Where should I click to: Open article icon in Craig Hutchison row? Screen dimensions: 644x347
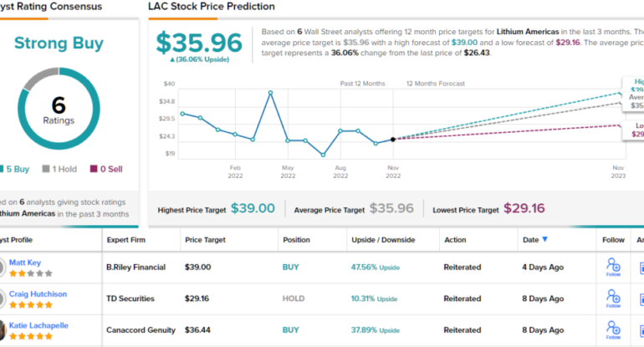[641, 299]
